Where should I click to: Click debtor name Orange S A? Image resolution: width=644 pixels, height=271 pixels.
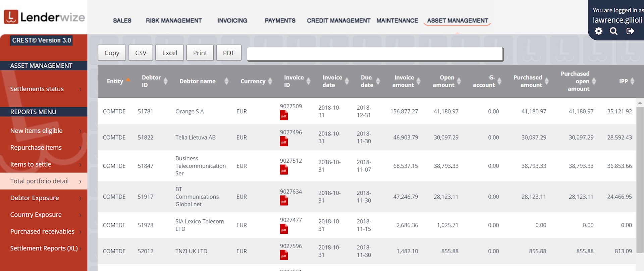190,111
